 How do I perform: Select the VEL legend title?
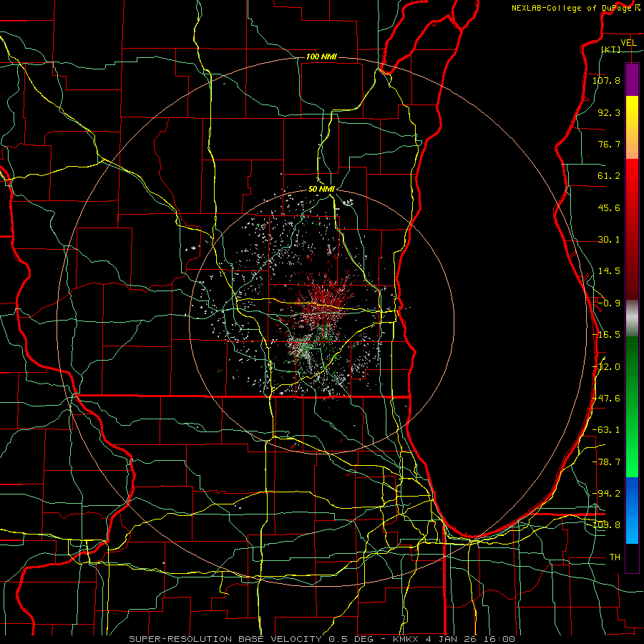[x=628, y=43]
